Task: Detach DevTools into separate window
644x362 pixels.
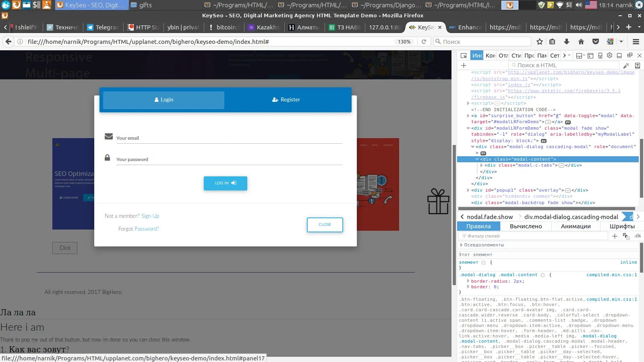Action: tap(630, 56)
